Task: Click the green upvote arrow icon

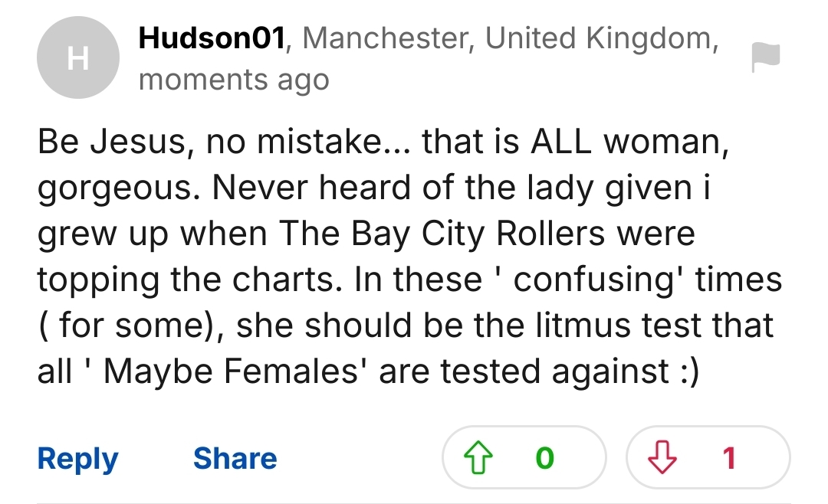Action: pos(478,457)
